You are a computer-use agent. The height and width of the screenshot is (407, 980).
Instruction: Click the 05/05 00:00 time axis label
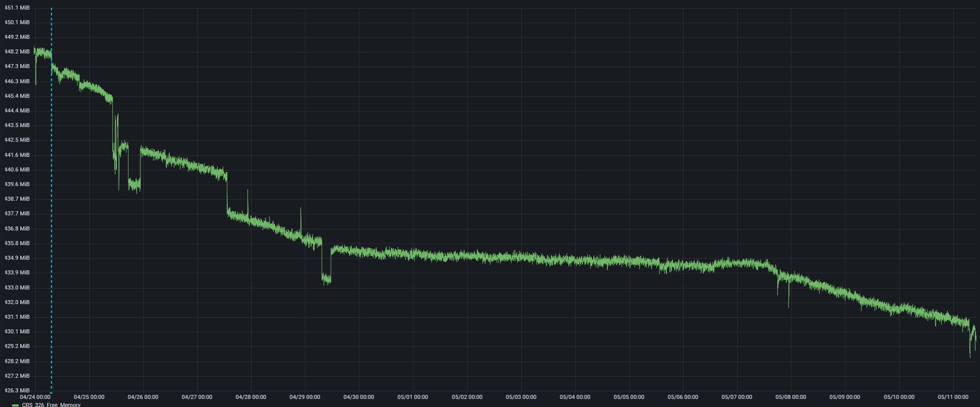(629, 397)
